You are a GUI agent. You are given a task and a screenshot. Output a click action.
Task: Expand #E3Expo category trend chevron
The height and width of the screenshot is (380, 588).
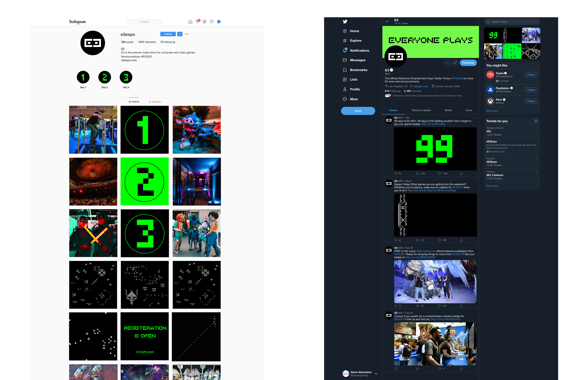click(x=537, y=158)
